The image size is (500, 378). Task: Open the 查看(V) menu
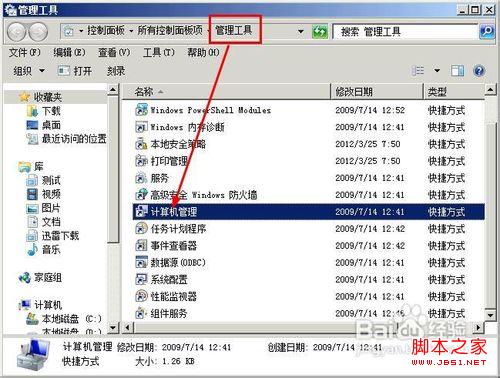point(114,53)
